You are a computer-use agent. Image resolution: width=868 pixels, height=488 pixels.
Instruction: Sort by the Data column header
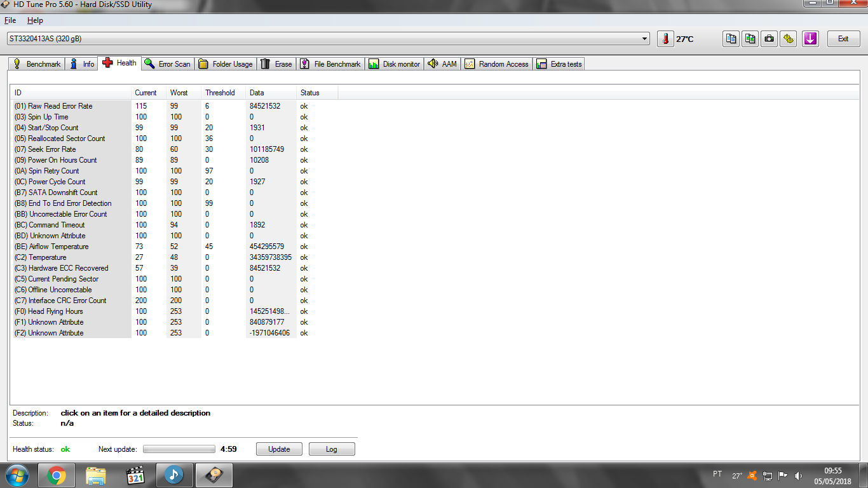271,93
